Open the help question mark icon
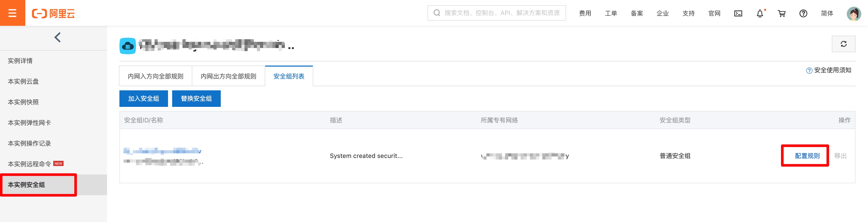The width and height of the screenshot is (868, 222). 803,13
